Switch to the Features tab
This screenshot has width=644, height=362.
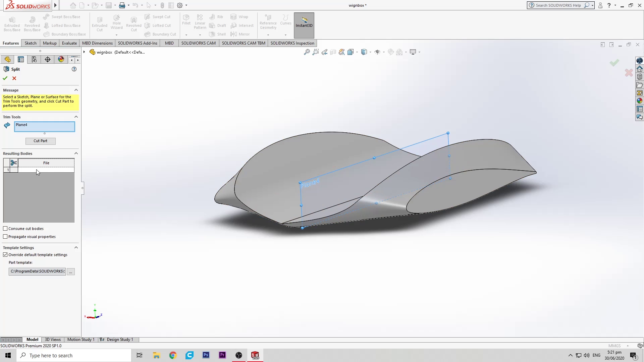(x=11, y=43)
